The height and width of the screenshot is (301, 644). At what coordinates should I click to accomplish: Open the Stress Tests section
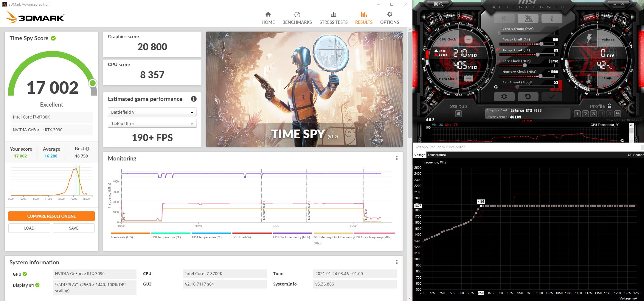pyautogui.click(x=333, y=18)
